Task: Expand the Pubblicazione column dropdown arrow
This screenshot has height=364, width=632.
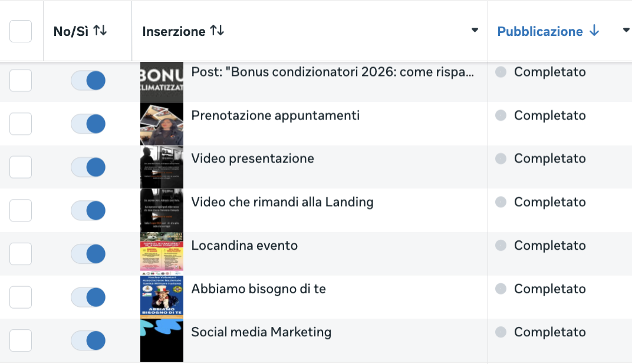Action: tap(626, 30)
